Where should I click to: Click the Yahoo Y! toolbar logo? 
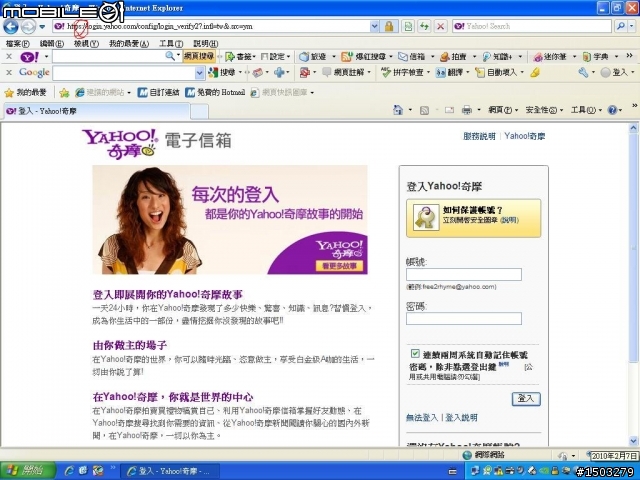(30, 56)
